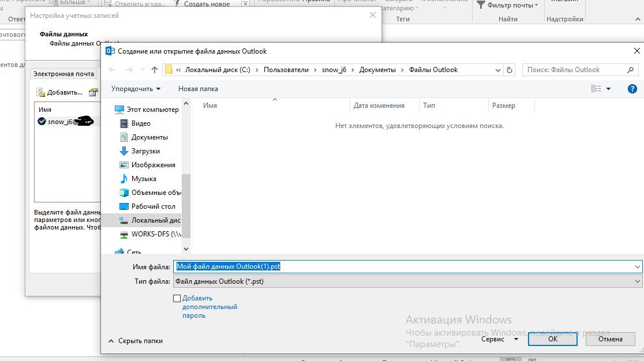The width and height of the screenshot is (644, 361).
Task: Click the search magnifier icon
Action: 631,70
